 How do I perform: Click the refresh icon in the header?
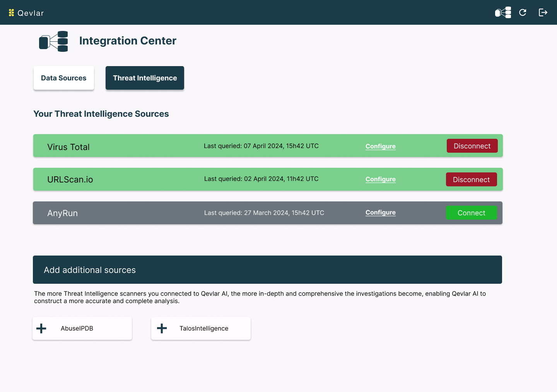point(523,12)
